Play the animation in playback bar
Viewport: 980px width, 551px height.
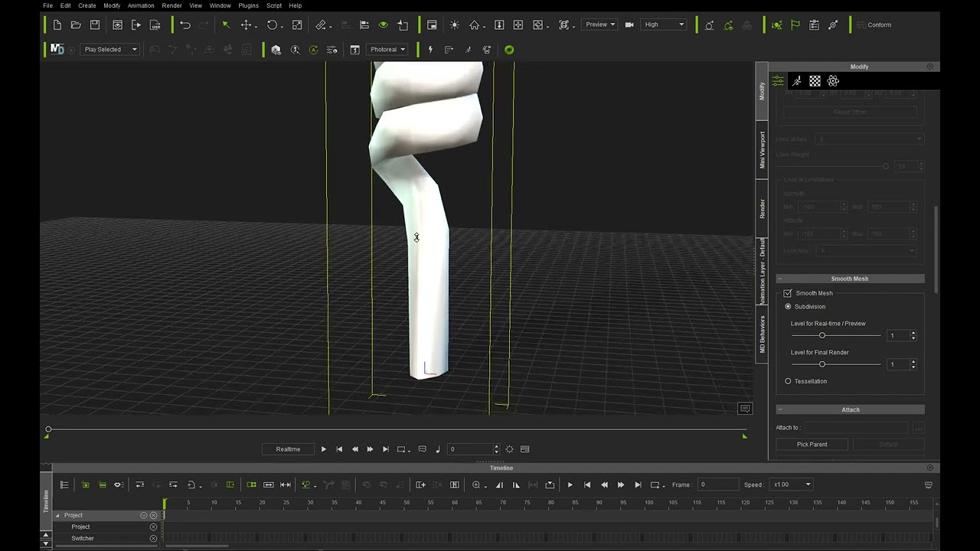pos(323,449)
